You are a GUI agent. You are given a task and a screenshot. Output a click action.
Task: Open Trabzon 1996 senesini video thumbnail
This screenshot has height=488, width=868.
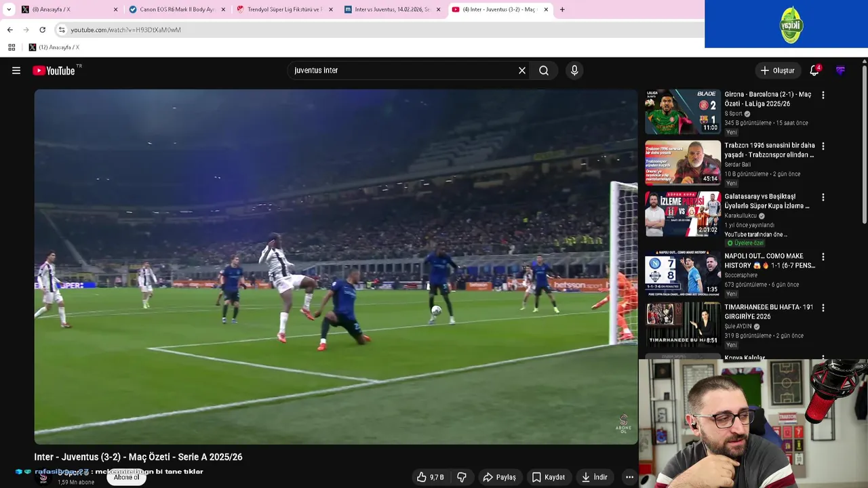[x=683, y=163]
